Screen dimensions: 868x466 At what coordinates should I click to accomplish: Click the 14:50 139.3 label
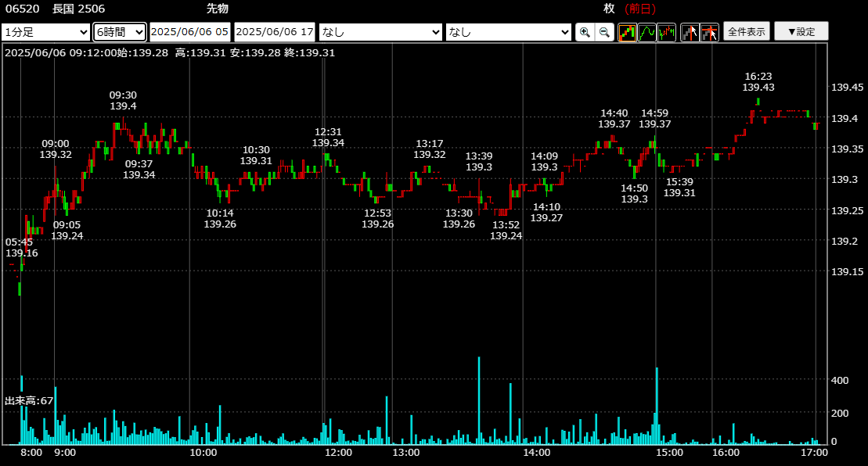tap(635, 193)
